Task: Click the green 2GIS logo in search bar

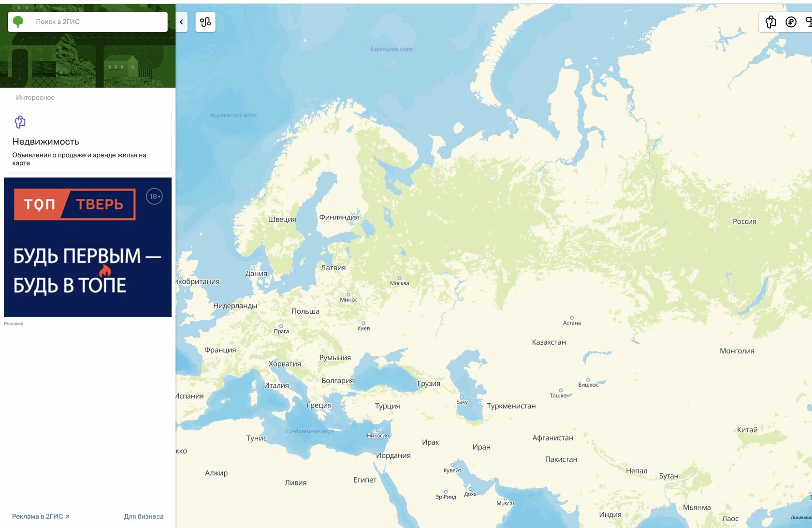Action: click(x=18, y=22)
